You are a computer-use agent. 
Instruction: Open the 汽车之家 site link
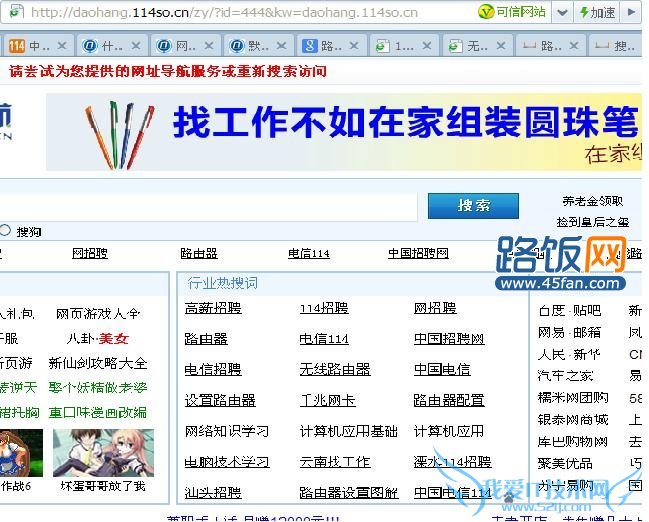565,376
